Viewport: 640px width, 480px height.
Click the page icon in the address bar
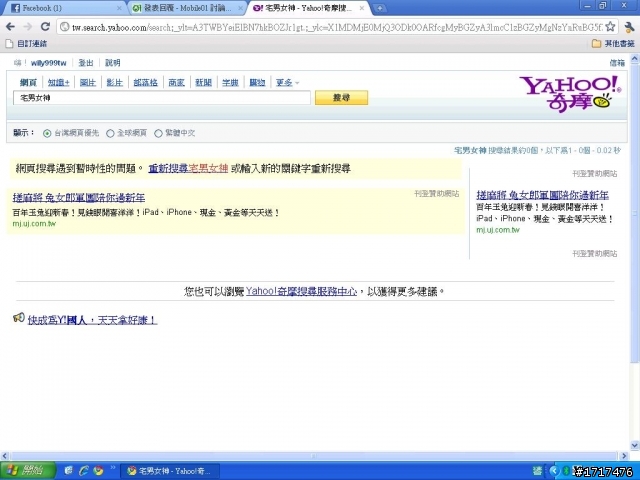pyautogui.click(x=64, y=27)
